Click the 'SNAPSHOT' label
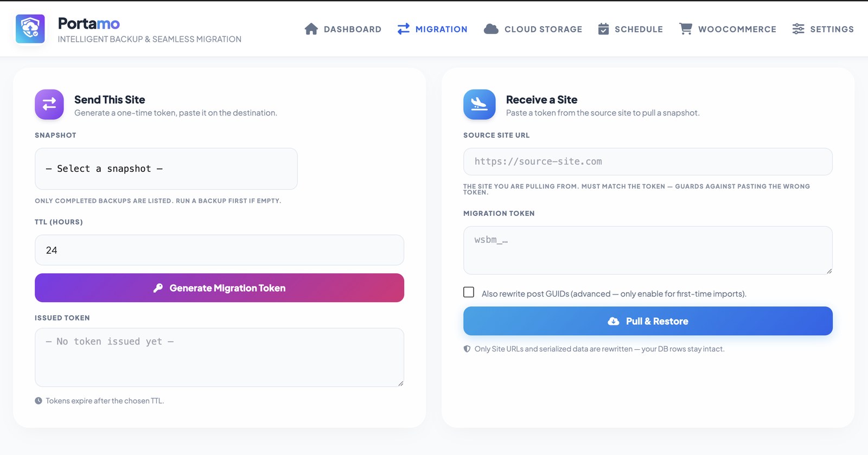 click(55, 135)
